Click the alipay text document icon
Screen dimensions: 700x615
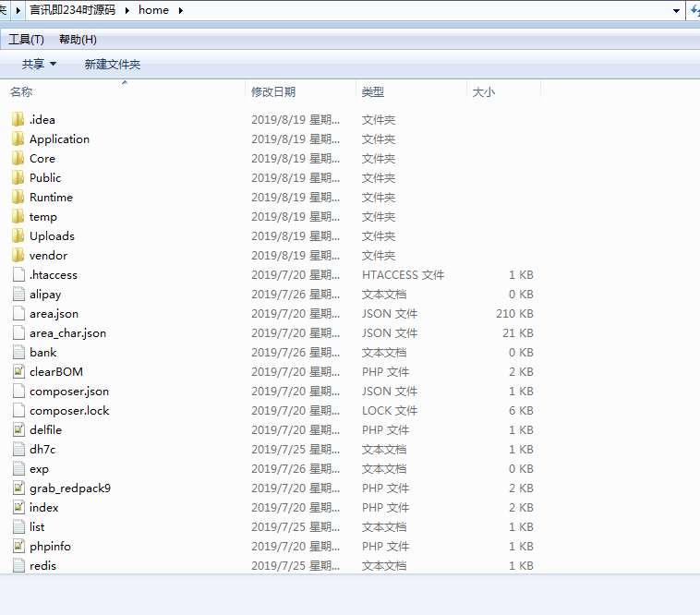coord(18,295)
